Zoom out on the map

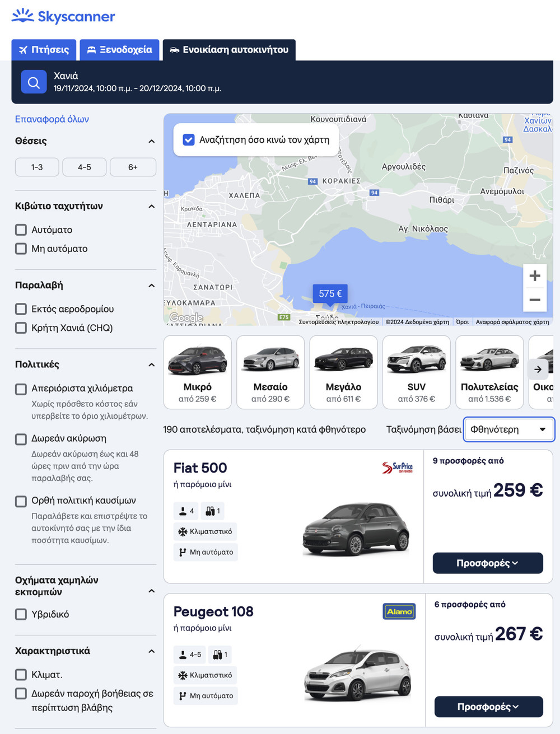click(535, 300)
